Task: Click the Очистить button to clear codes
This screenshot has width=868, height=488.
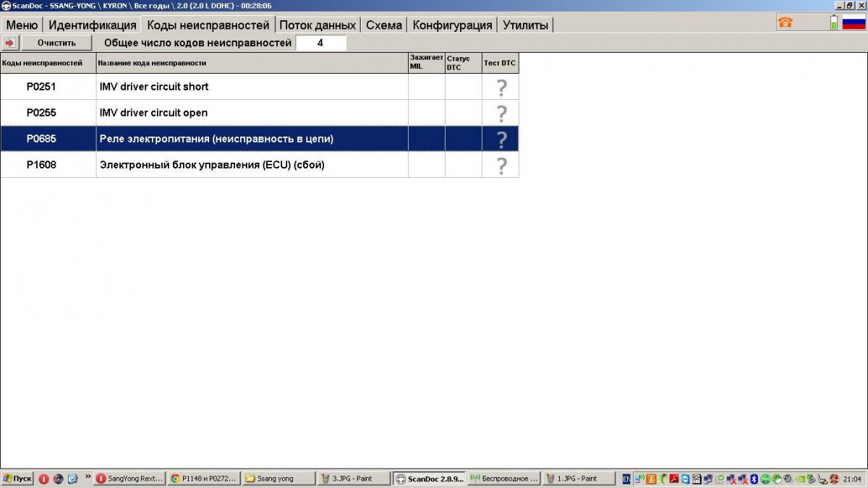Action: [56, 43]
